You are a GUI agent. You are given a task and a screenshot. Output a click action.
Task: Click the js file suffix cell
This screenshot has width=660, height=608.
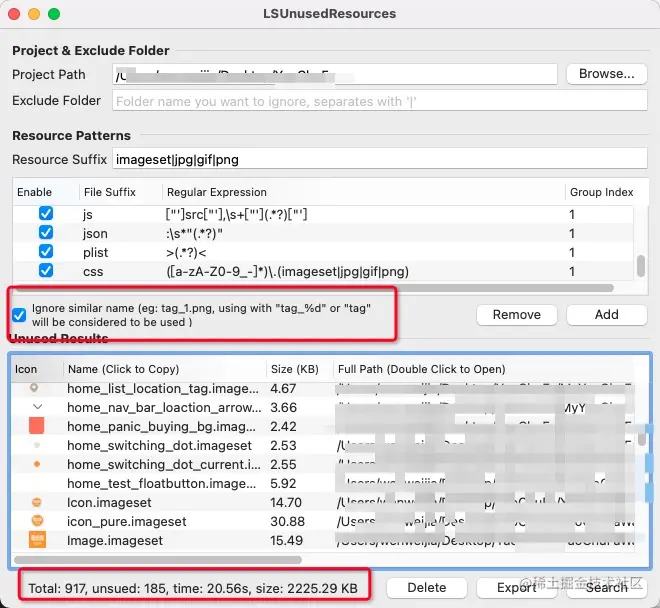pos(88,215)
